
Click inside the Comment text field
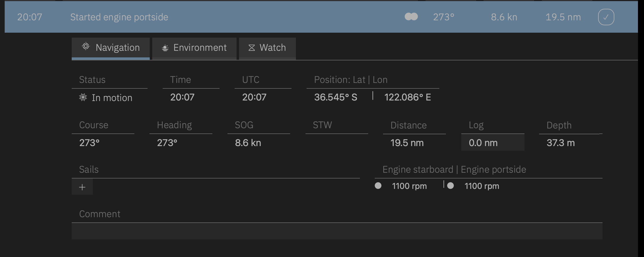point(337,231)
